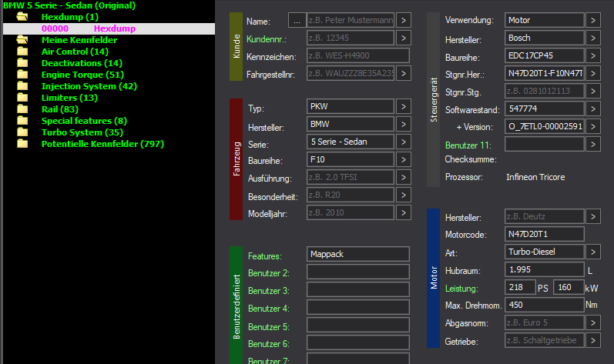Screen dimensions: 614x364
Task: Open the Hexdump (1) folder icon
Action: coord(22,17)
